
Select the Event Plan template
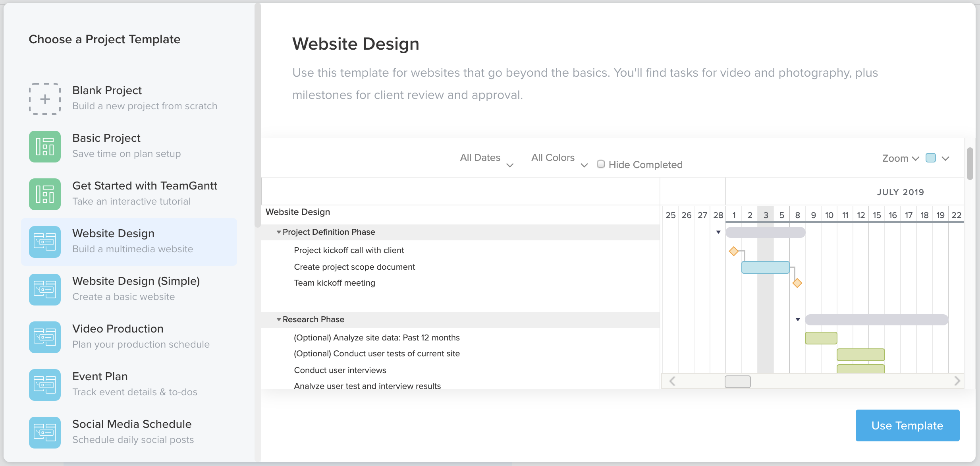[129, 385]
